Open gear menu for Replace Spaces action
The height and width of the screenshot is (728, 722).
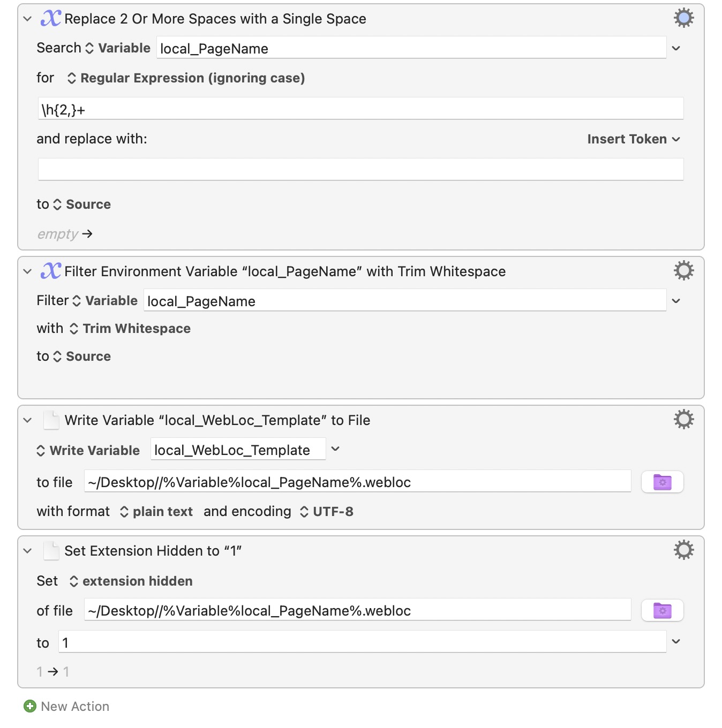click(683, 18)
